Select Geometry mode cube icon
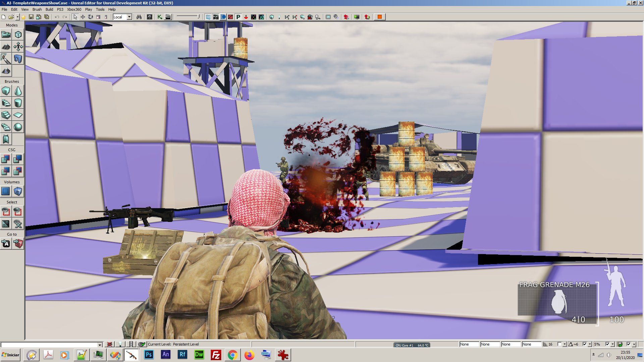The image size is (644, 362). click(x=18, y=35)
